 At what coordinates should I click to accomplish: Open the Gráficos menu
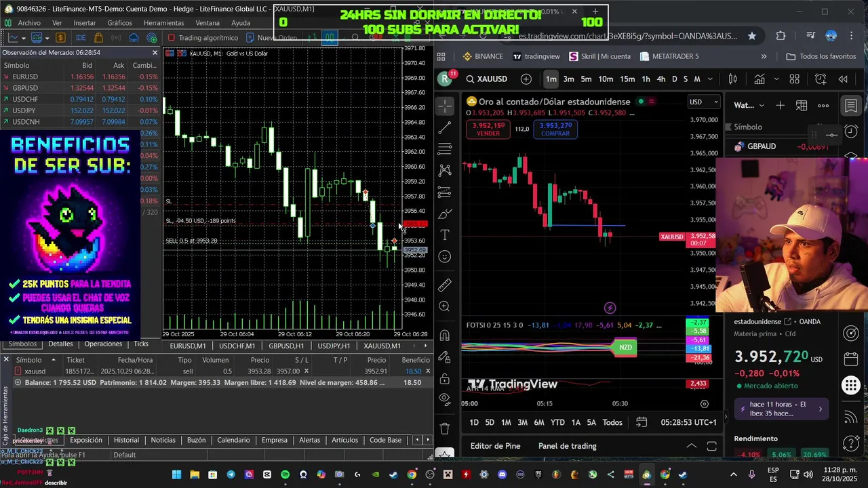point(119,22)
